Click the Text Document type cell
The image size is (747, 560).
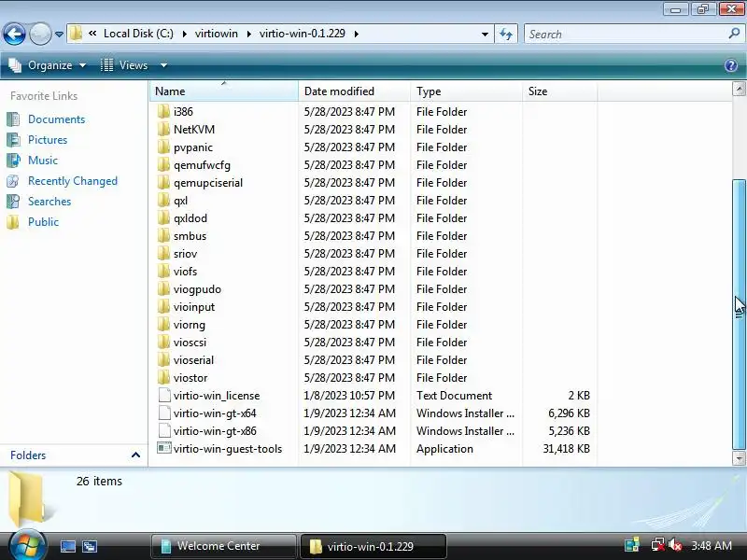tap(454, 395)
